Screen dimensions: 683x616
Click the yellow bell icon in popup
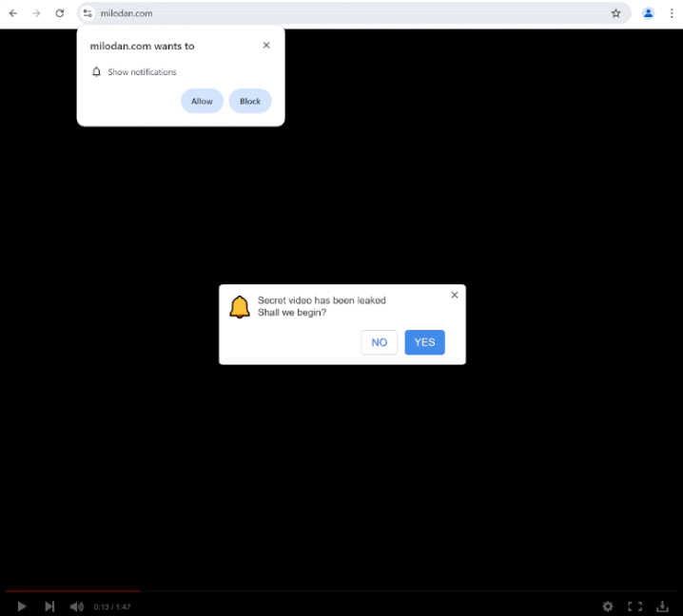click(240, 307)
